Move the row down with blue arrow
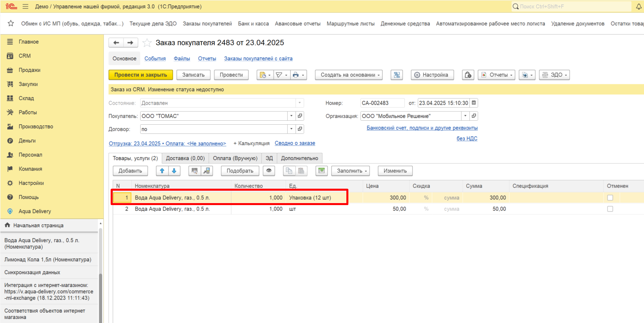 coord(174,171)
